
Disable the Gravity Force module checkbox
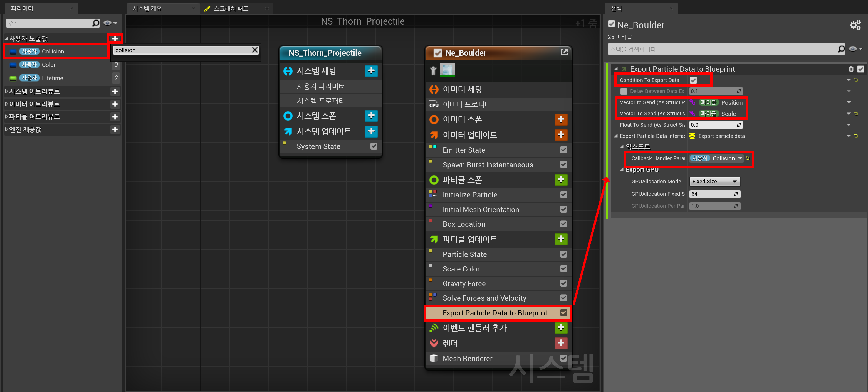pyautogui.click(x=563, y=283)
